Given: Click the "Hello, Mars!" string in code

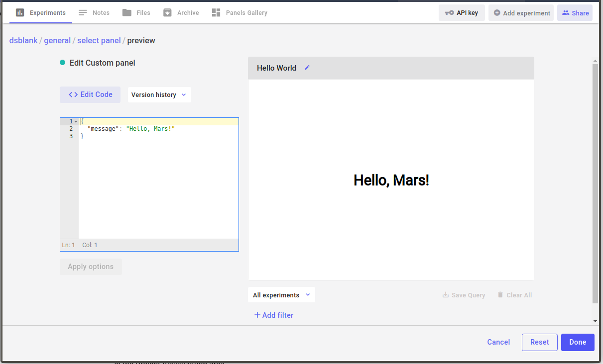Looking at the screenshot, I should coord(150,129).
